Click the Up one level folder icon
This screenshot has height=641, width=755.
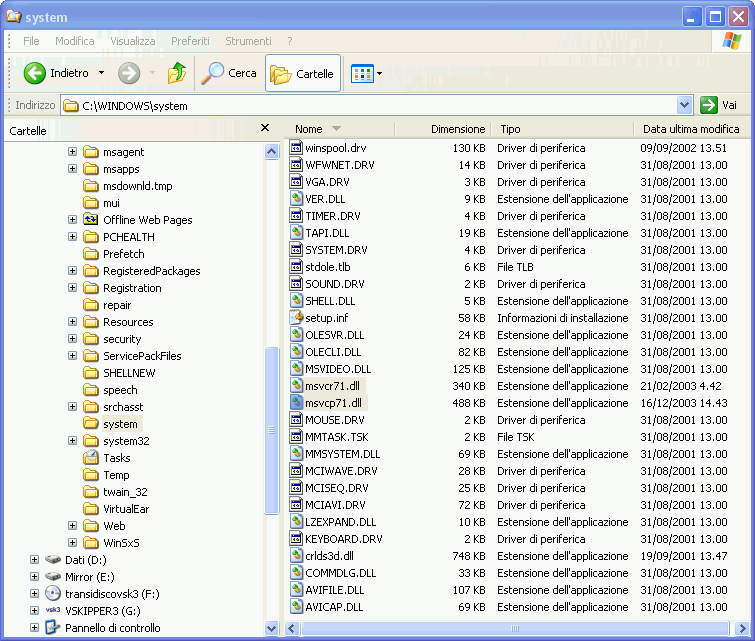point(177,73)
